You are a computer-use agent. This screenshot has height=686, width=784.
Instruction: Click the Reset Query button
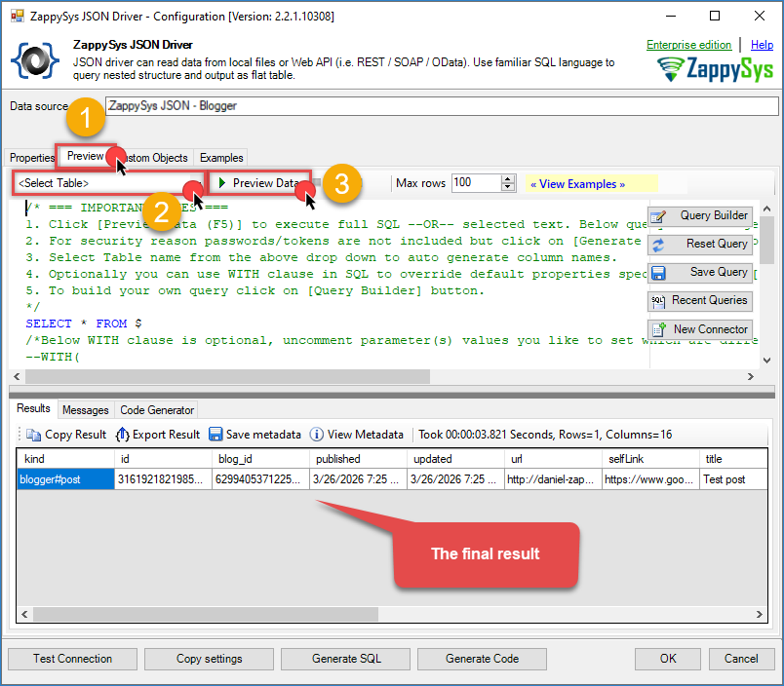tap(699, 245)
